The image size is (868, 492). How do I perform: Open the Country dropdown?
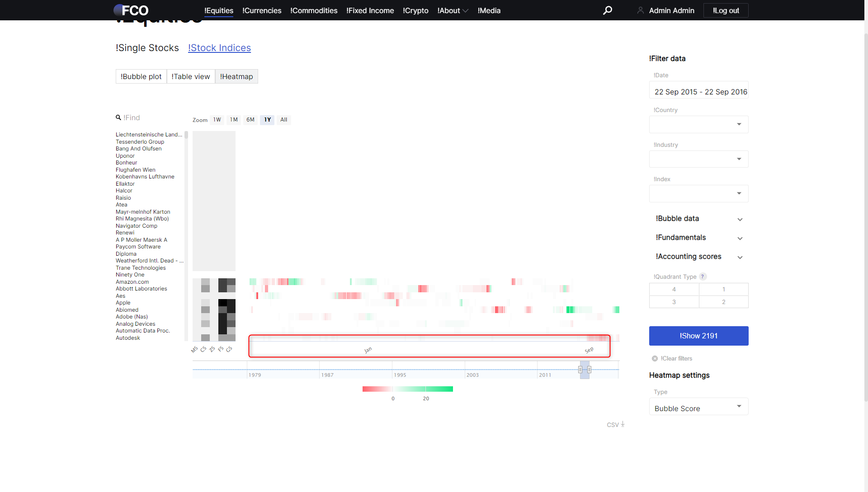tap(698, 124)
